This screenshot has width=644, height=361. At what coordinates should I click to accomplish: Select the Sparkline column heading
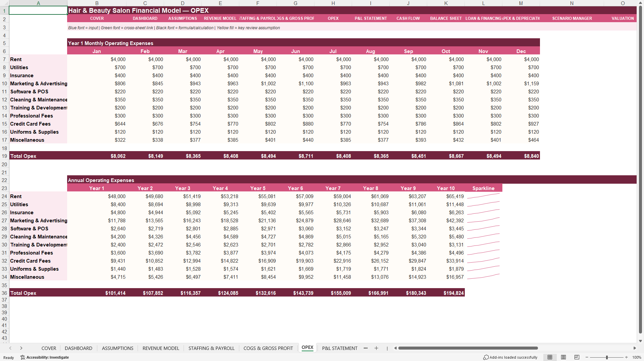click(483, 188)
